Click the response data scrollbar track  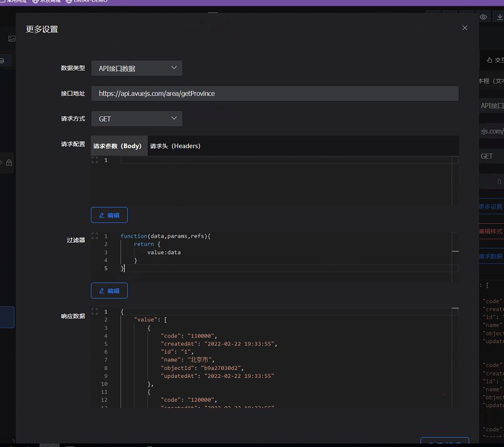[x=455, y=358]
